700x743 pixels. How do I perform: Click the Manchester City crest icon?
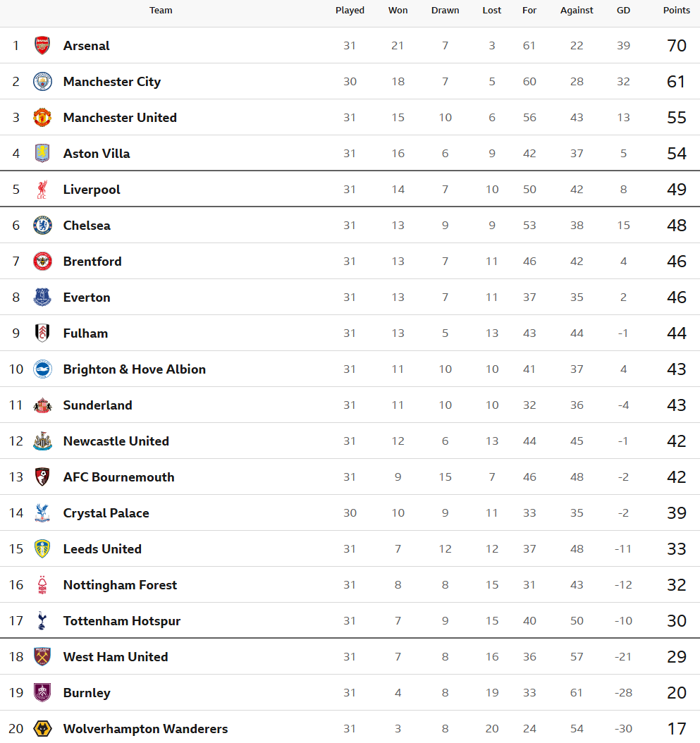click(x=42, y=82)
